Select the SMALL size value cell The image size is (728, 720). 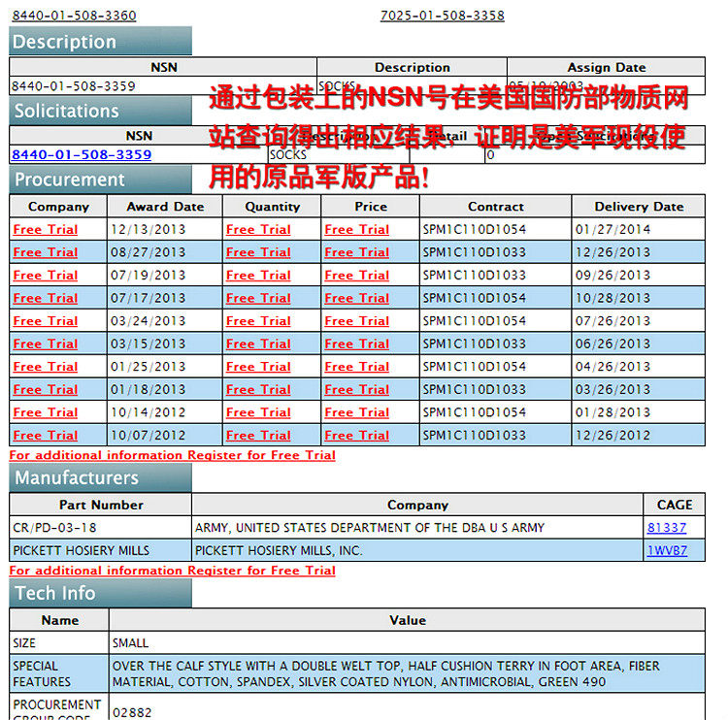pyautogui.click(x=407, y=643)
